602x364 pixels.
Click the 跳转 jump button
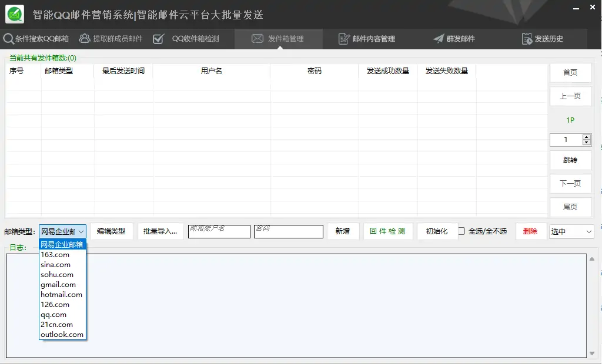tap(570, 160)
